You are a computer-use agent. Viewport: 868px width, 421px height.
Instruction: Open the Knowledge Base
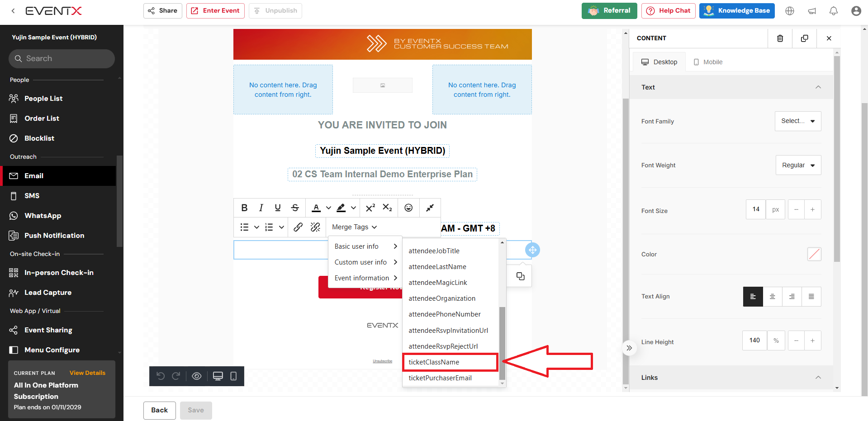[737, 11]
